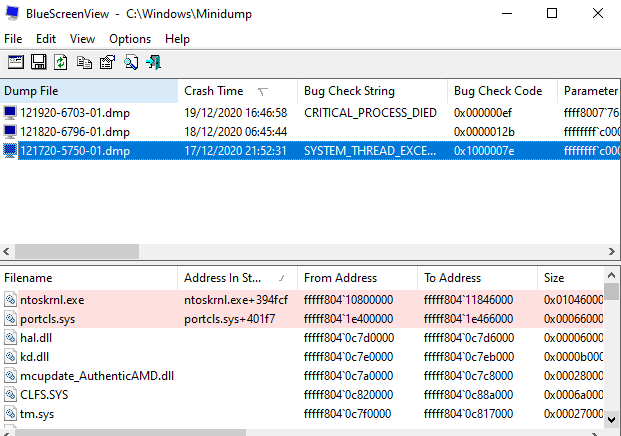
Task: Click the Save Selected Items floppy icon
Action: click(x=38, y=63)
